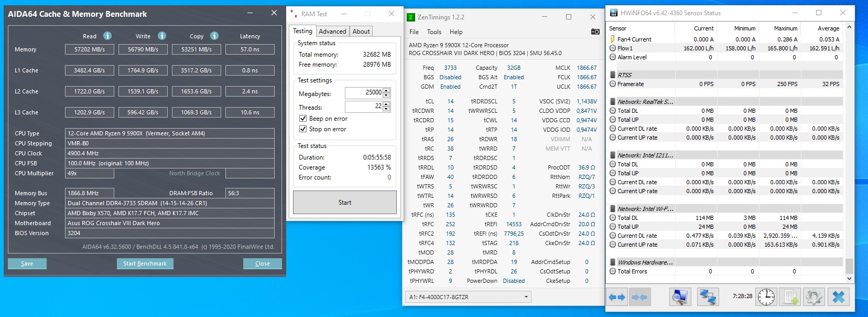
Task: Open the ZenTimings File menu
Action: (414, 32)
